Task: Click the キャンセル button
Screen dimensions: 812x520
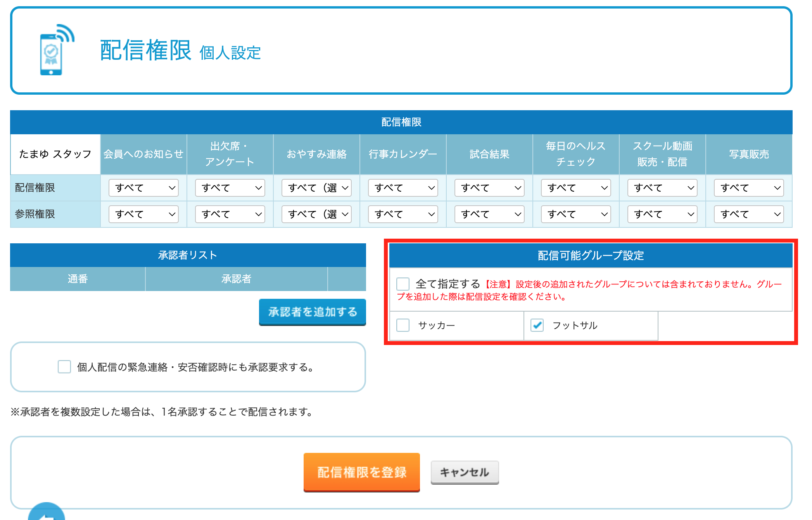Action: pyautogui.click(x=465, y=472)
